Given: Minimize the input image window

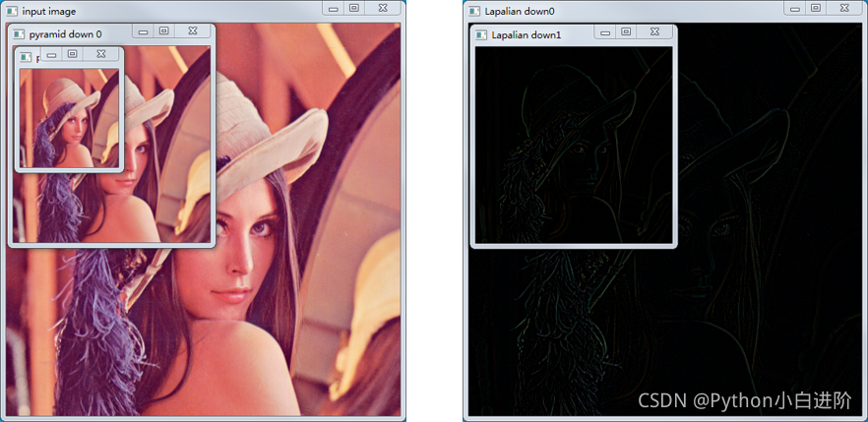Looking at the screenshot, I should (x=333, y=8).
